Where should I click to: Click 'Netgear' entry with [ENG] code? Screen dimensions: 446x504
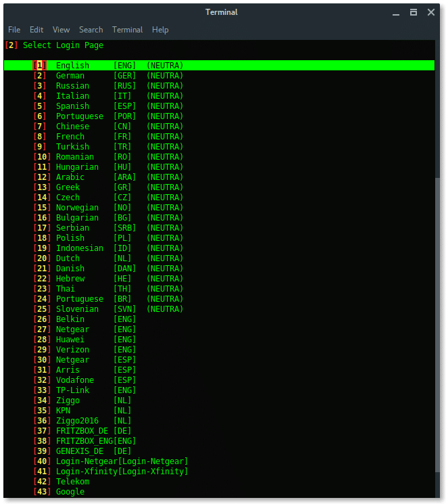point(72,329)
